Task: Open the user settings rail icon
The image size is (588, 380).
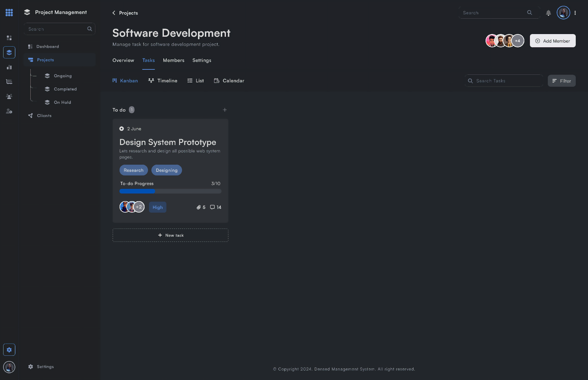Action: 9,111
